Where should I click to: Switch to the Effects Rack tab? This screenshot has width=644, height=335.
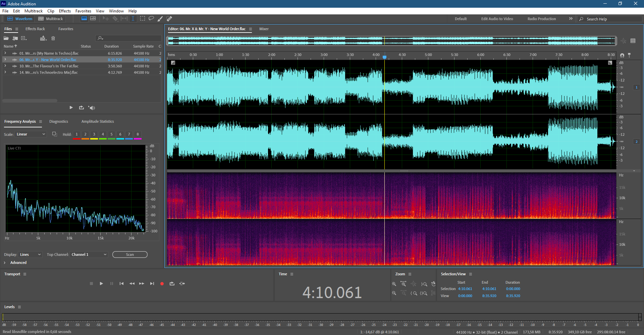click(x=35, y=29)
